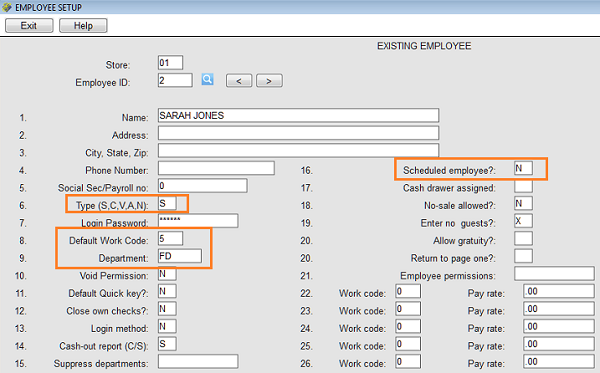Click the Social Sec/Payroll no field

pos(202,186)
